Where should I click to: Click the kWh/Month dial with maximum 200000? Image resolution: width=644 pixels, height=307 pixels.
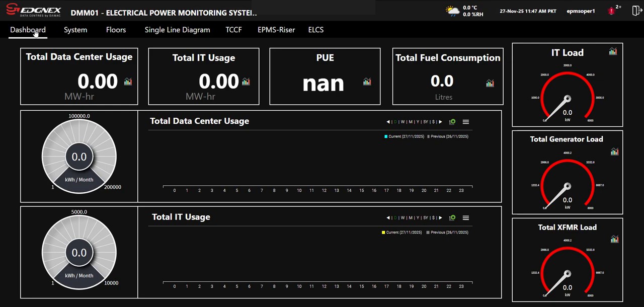79,157
